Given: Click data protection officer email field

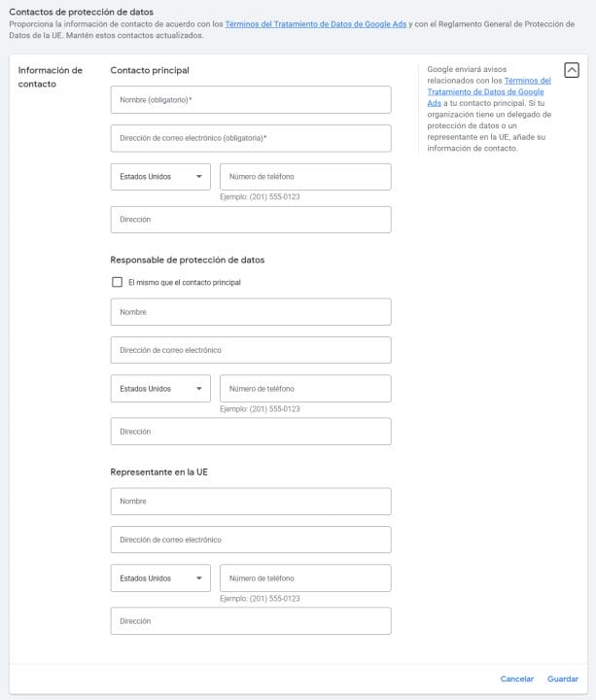Looking at the screenshot, I should (x=251, y=350).
